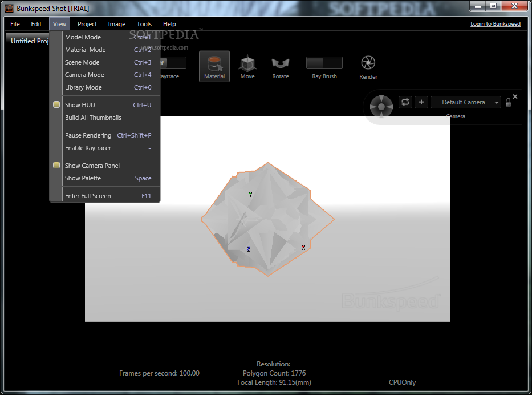Open the Tools menu
The image size is (532, 395).
[144, 24]
